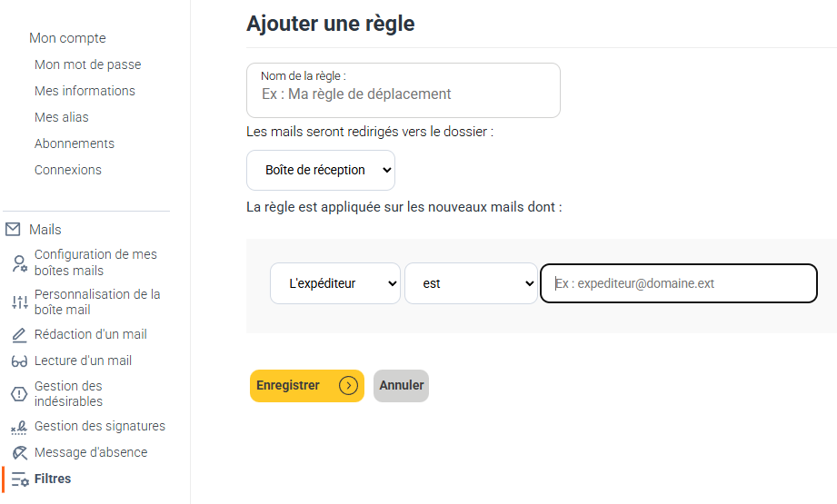The width and height of the screenshot is (837, 504).
Task: Click the personalisation sliders icon
Action: (20, 302)
